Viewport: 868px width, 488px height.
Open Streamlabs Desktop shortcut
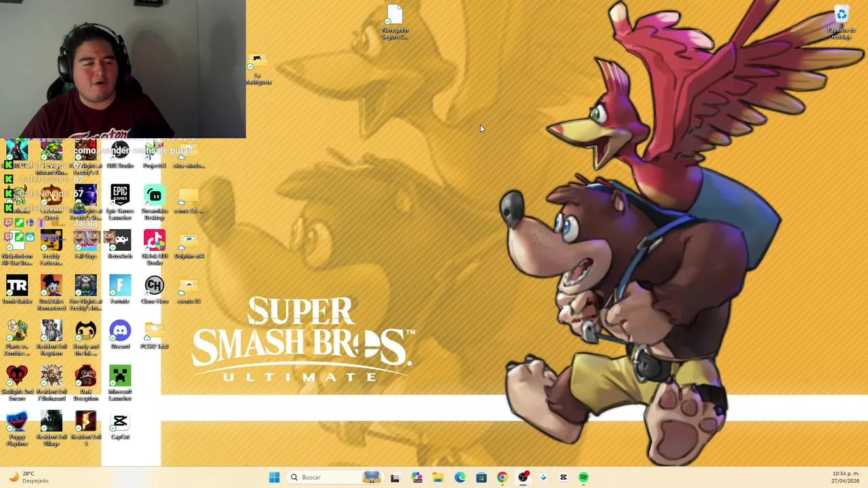(x=155, y=202)
